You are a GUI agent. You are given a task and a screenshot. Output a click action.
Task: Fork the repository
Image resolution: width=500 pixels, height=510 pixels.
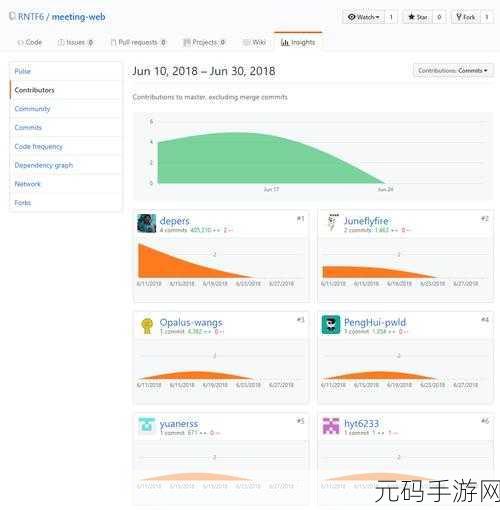click(466, 17)
